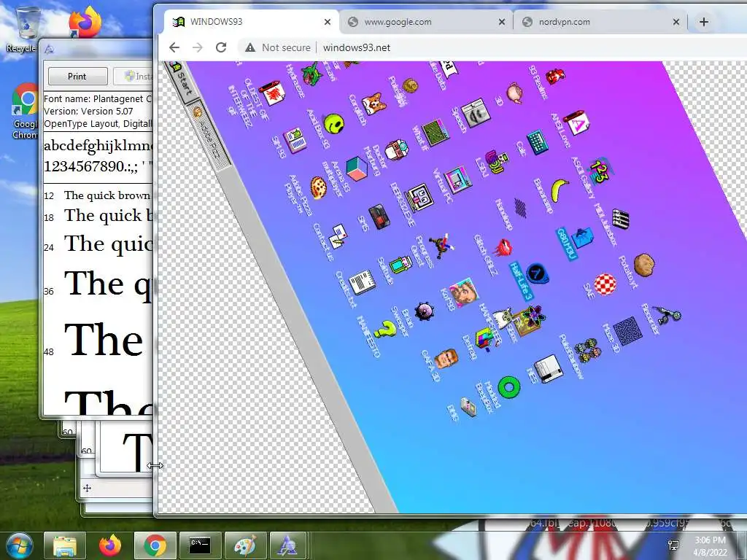The image size is (747, 560).
Task: Open the Pokeglitch coin icon
Action: tap(410, 86)
